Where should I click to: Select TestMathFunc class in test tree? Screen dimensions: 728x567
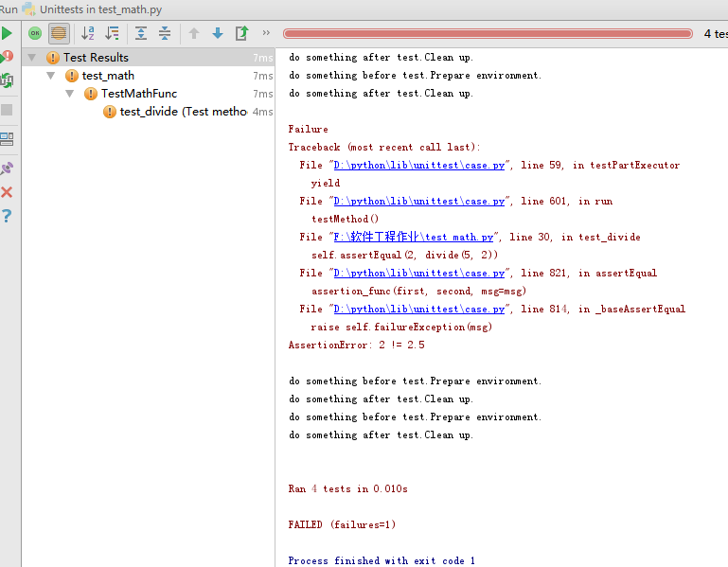(x=139, y=94)
